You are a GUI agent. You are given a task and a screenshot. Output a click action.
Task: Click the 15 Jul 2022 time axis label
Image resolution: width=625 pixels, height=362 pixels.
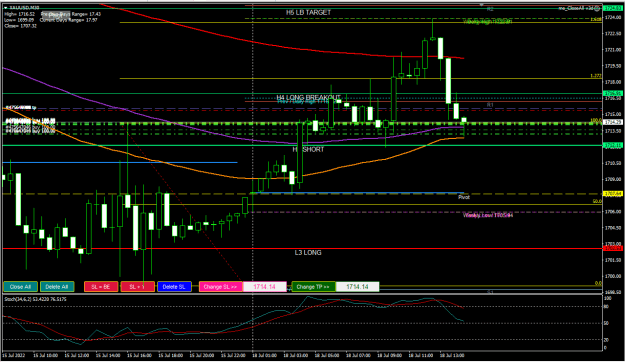[x=14, y=355]
